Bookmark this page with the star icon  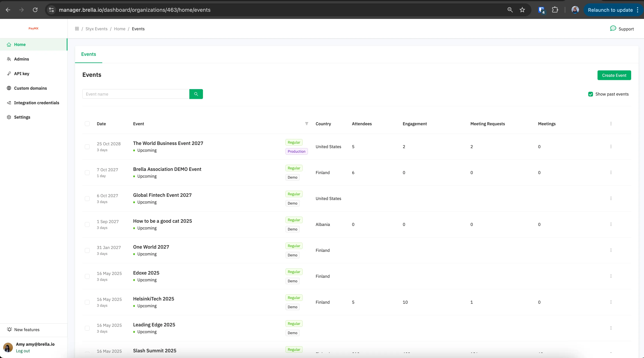point(522,10)
